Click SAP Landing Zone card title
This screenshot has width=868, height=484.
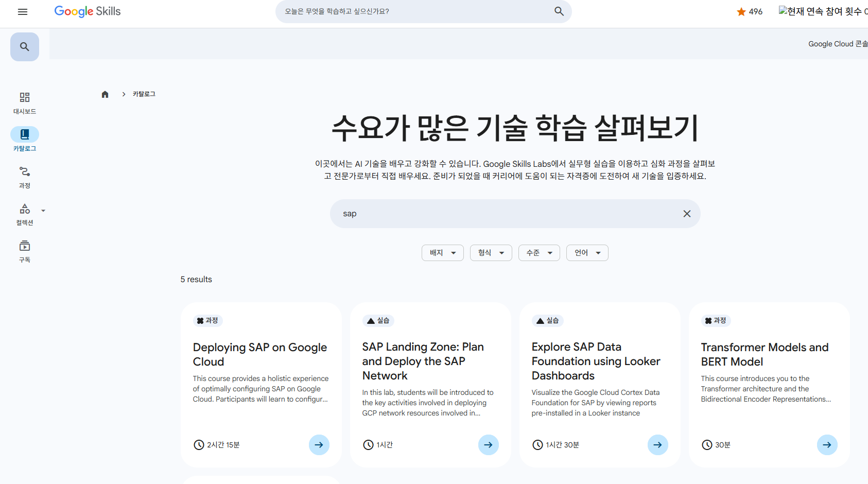click(423, 361)
